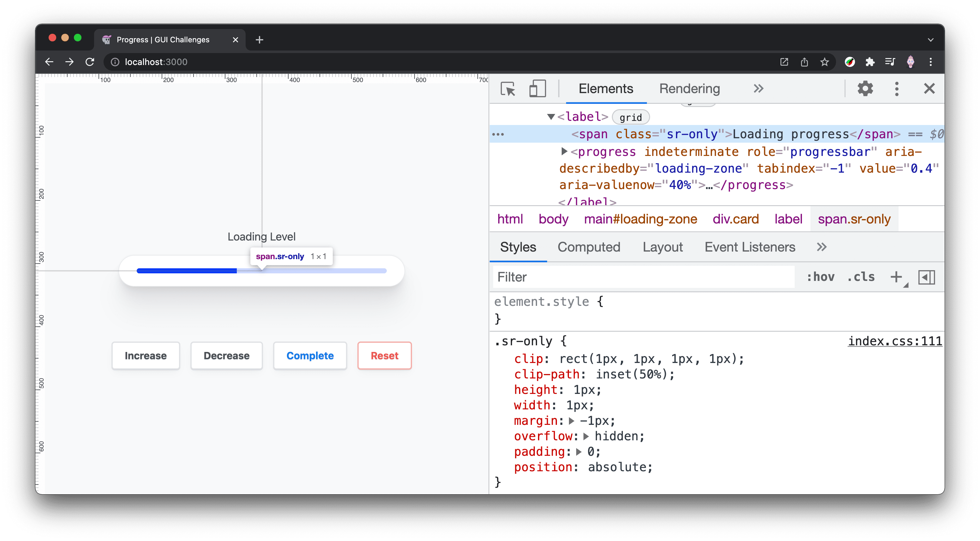Open DevTools settings gear icon
Viewport: 980px width, 541px height.
point(865,89)
